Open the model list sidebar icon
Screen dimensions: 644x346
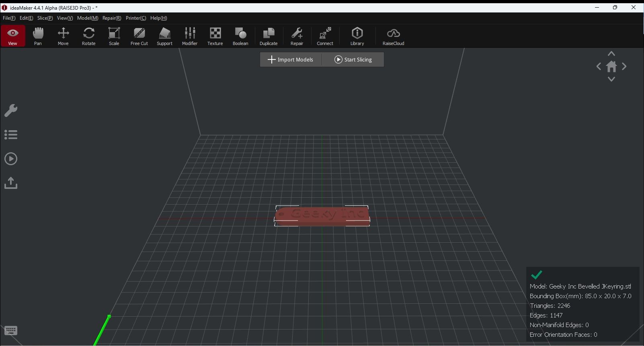(x=11, y=135)
